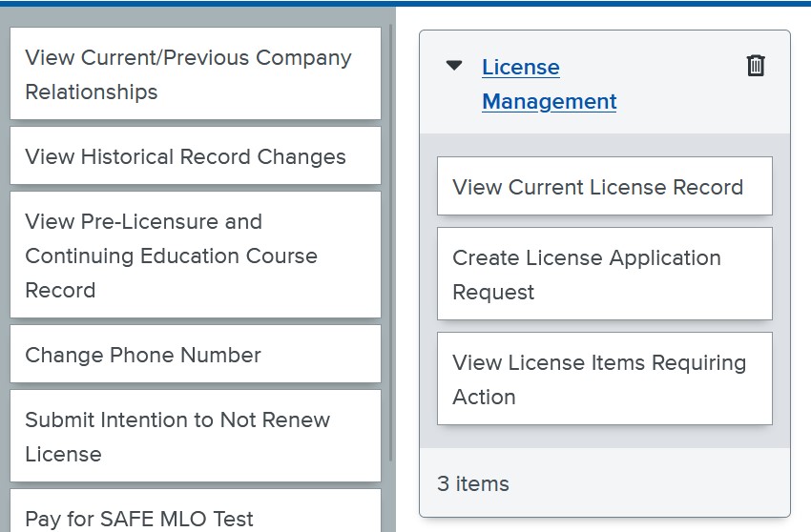Click blank area beside View Historical Record Changes text
The width and height of the screenshot is (811, 532).
[364, 155]
